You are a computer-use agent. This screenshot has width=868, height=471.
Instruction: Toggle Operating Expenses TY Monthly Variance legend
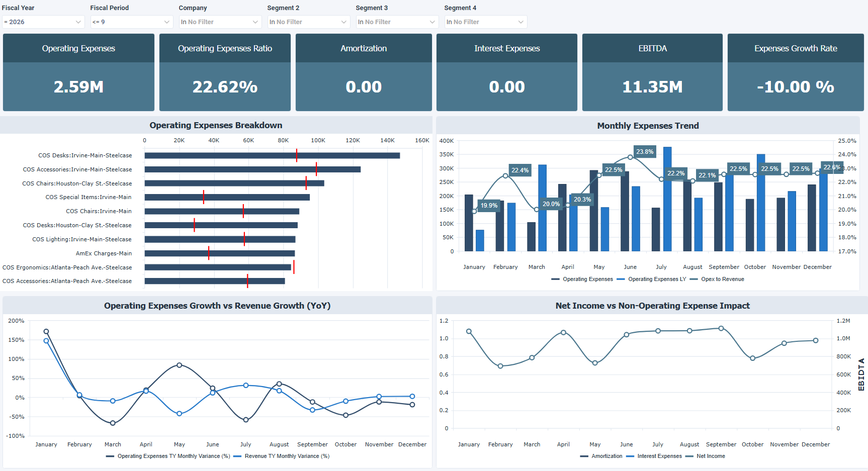[x=168, y=456]
